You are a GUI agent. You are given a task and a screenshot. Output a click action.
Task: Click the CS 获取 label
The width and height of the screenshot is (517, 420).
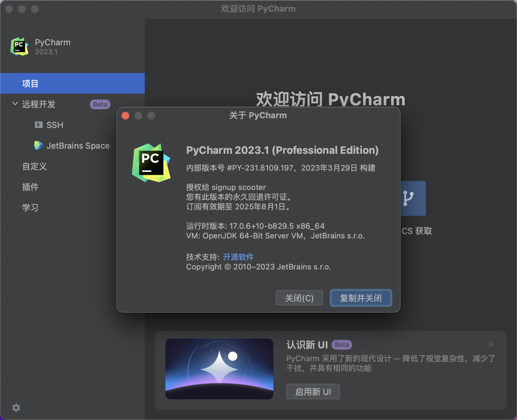coord(417,231)
